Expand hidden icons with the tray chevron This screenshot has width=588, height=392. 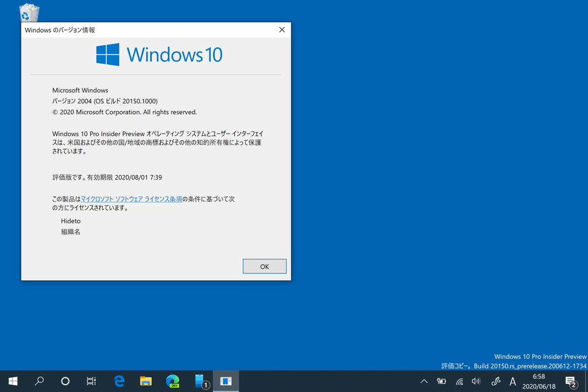(x=423, y=381)
